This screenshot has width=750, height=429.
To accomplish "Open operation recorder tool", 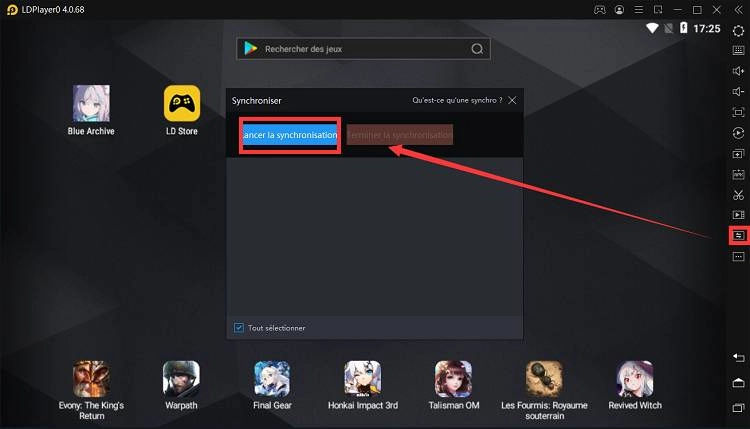I will point(739,133).
